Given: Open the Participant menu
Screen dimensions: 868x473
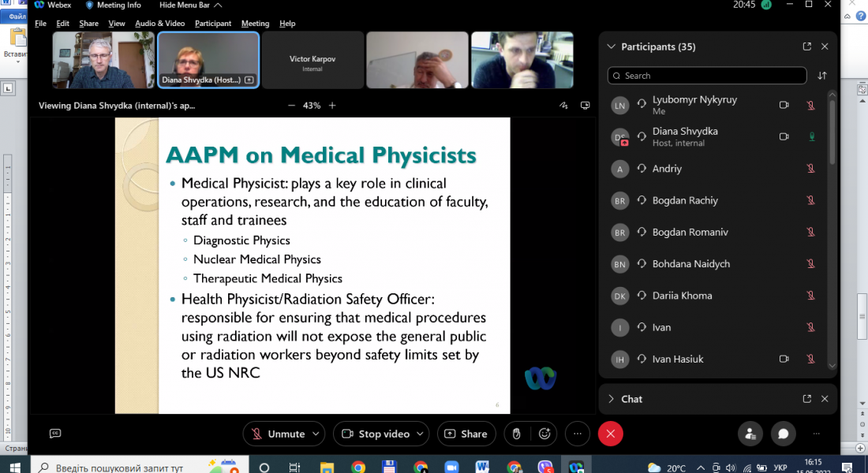Looking at the screenshot, I should pos(213,24).
